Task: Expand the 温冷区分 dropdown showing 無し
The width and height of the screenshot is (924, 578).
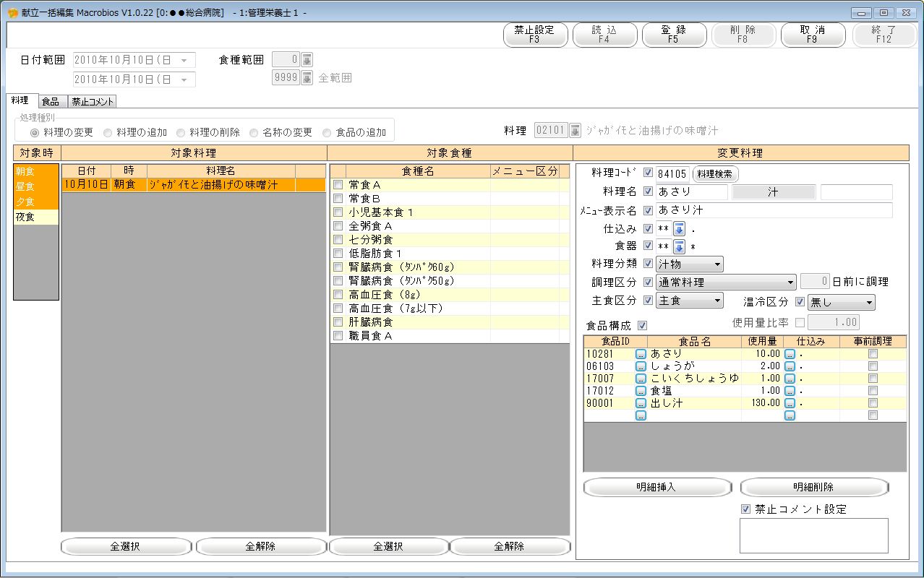Action: click(842, 303)
